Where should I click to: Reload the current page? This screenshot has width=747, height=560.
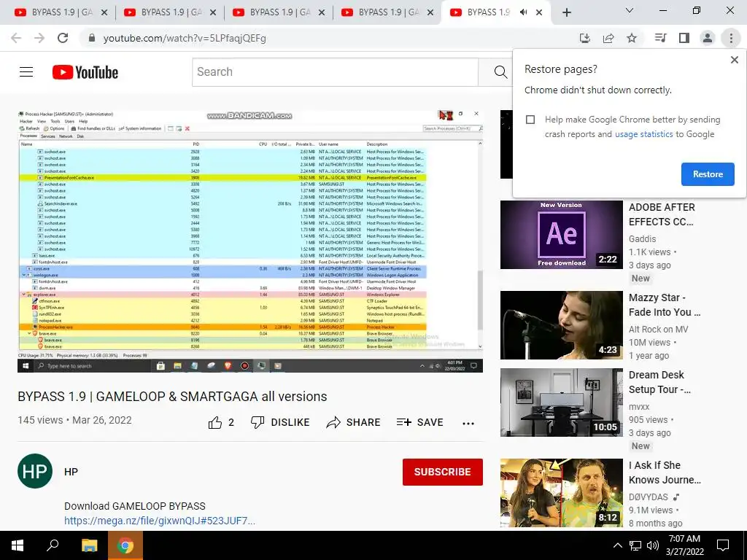(63, 38)
